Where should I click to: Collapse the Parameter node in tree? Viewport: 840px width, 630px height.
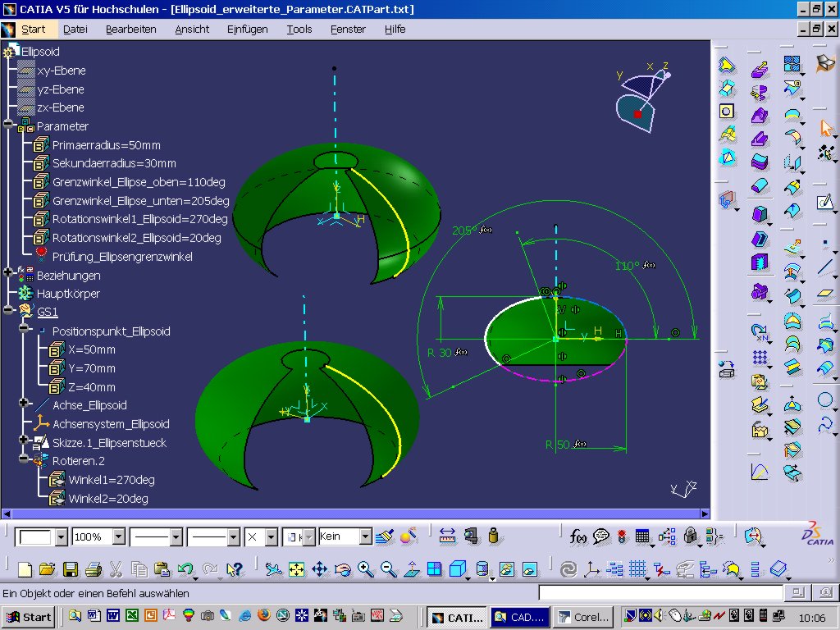coord(8,125)
